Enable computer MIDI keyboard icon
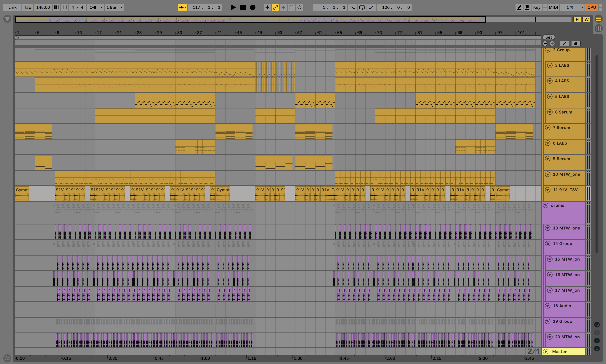This screenshot has width=606, height=364. [x=527, y=7]
